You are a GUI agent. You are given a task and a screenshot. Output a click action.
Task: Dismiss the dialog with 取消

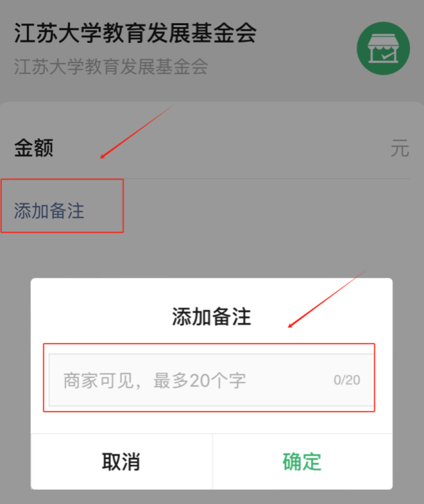tap(121, 462)
